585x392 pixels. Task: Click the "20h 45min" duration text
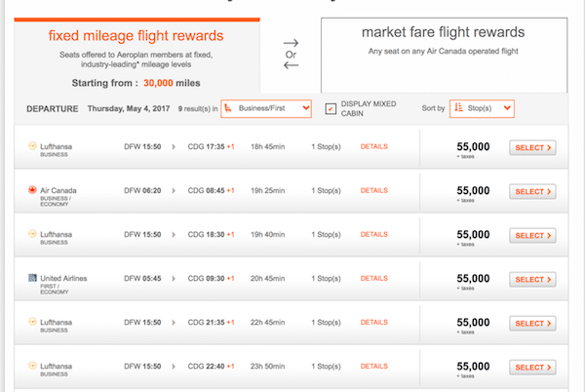[x=267, y=279]
